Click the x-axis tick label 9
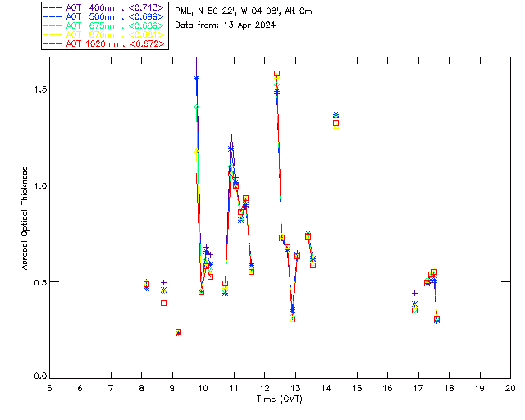The image size is (525, 420). coord(172,389)
